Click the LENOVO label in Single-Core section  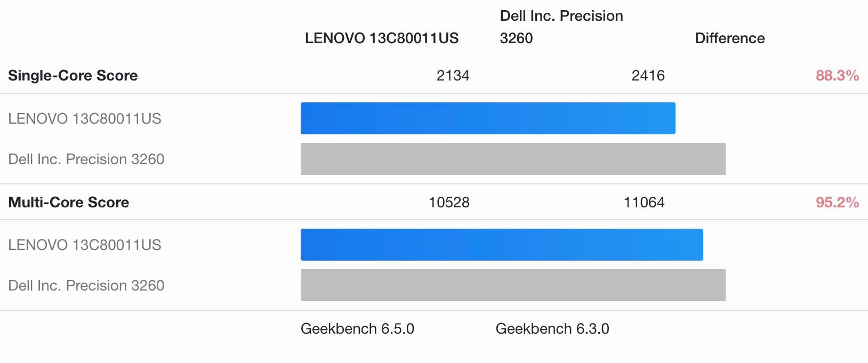click(85, 118)
